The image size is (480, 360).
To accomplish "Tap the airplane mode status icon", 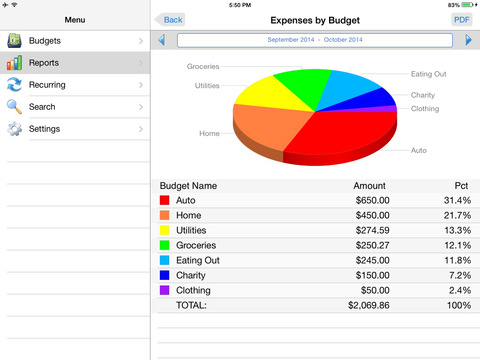I will tap(5, 5).
